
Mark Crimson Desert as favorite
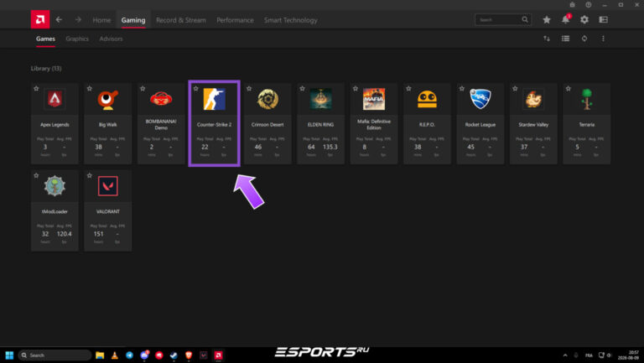point(249,88)
